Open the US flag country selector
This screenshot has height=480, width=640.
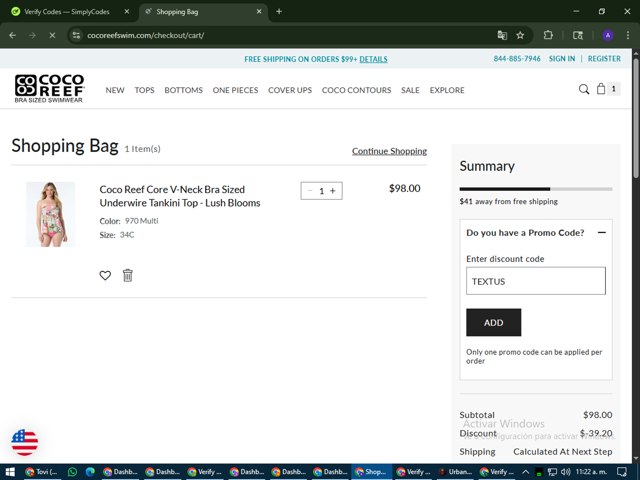[24, 442]
